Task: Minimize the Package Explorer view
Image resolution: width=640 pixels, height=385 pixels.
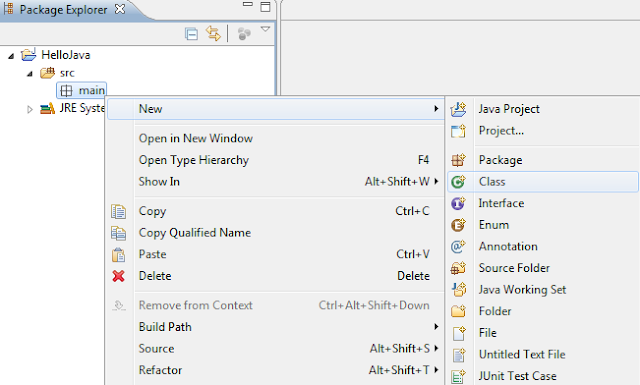Action: pyautogui.click(x=247, y=4)
